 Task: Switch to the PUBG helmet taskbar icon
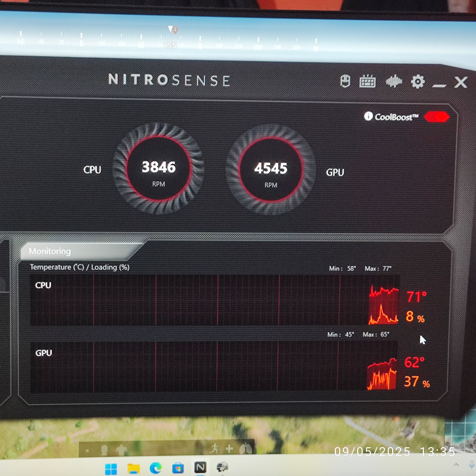tap(223, 467)
